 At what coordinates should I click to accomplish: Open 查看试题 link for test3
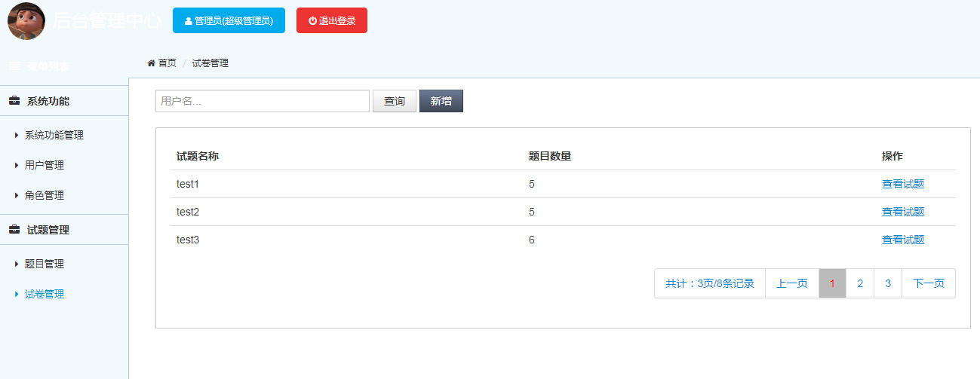(903, 240)
